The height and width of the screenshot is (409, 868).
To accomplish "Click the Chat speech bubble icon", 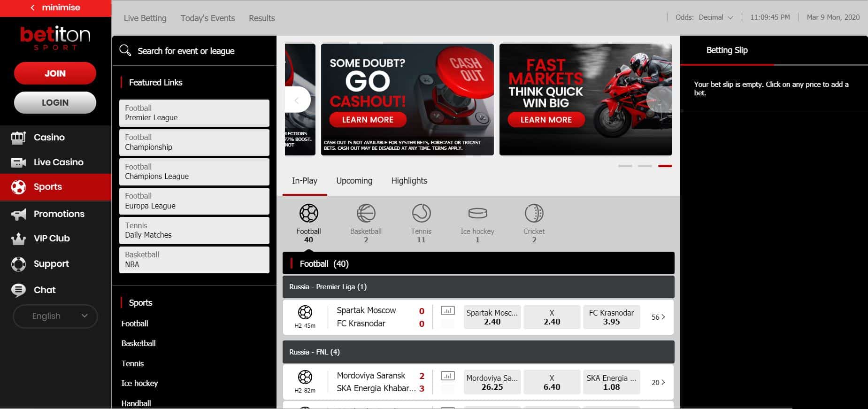I will coord(18,290).
